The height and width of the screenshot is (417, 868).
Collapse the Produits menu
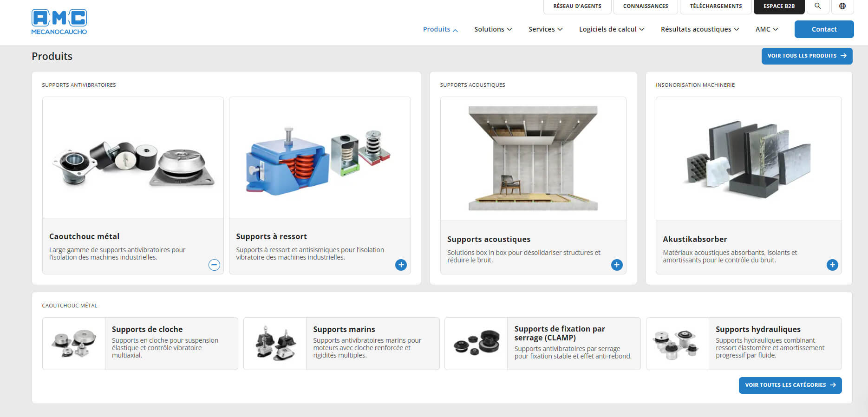pyautogui.click(x=440, y=29)
